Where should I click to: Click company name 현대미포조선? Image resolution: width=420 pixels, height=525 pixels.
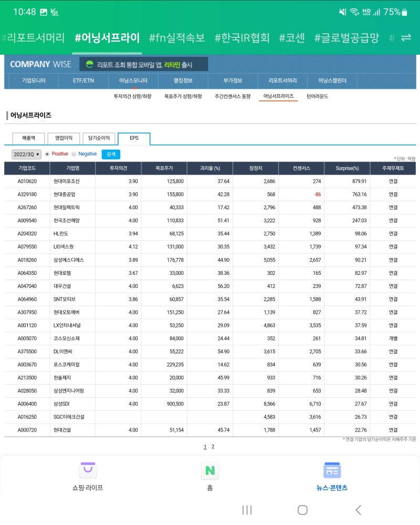click(x=67, y=181)
